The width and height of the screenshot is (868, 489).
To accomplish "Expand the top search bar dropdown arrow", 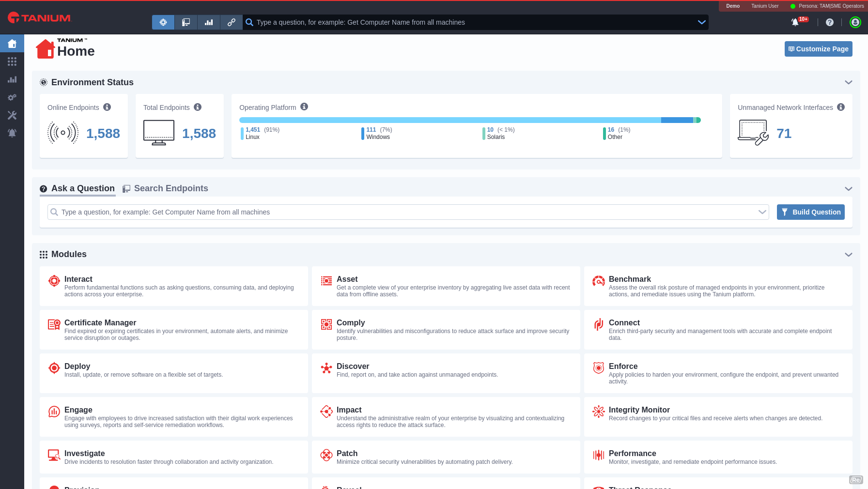I will 701,22.
